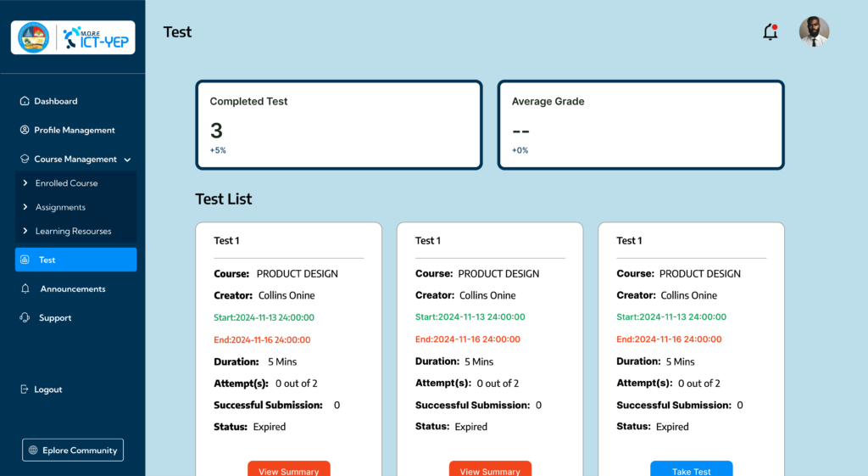Open the user profile avatar
This screenshot has width=868, height=476.
tap(814, 31)
